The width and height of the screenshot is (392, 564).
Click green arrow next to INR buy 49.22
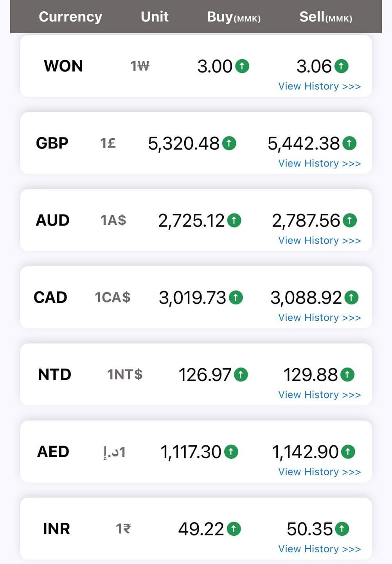point(234,529)
